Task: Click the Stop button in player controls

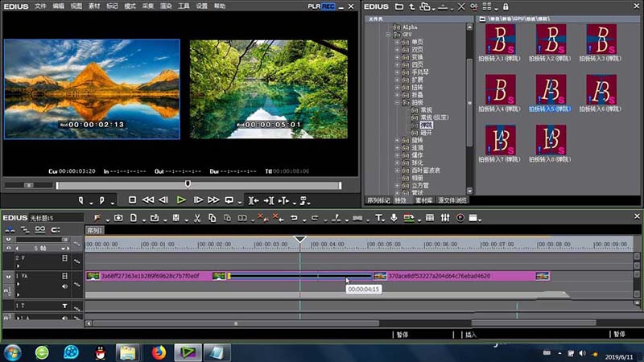Action: [x=132, y=200]
